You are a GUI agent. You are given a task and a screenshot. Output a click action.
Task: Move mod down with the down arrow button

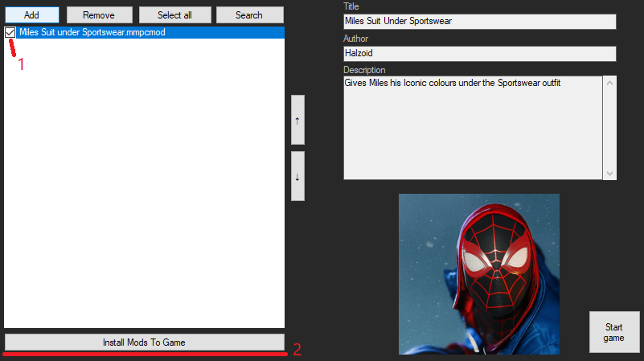pos(297,176)
